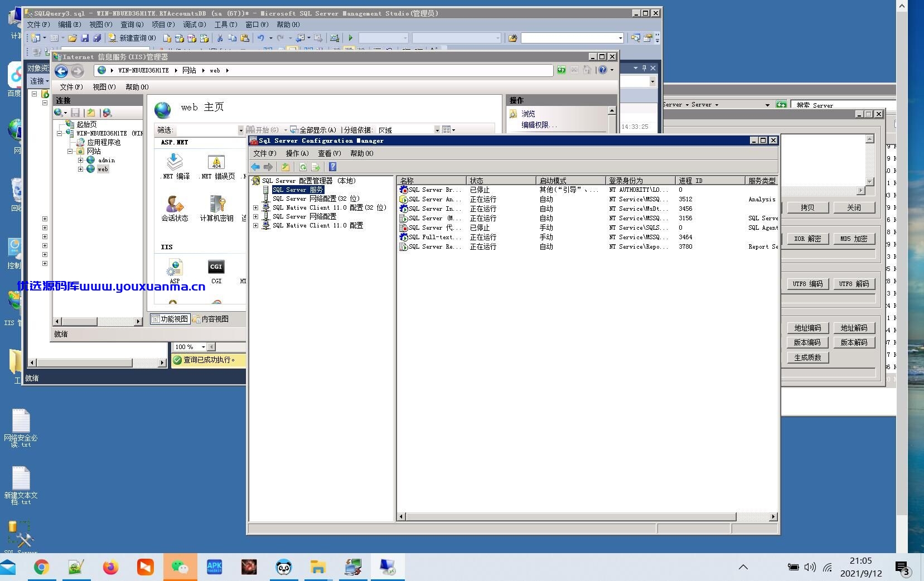
Task: Expand the SQL Native Client 11.0 配置 node
Action: [256, 225]
